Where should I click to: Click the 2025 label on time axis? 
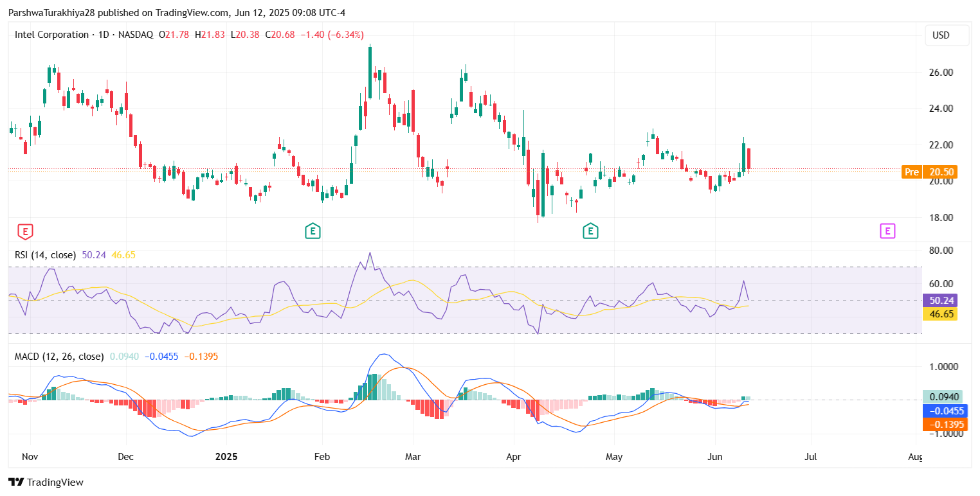tap(226, 457)
